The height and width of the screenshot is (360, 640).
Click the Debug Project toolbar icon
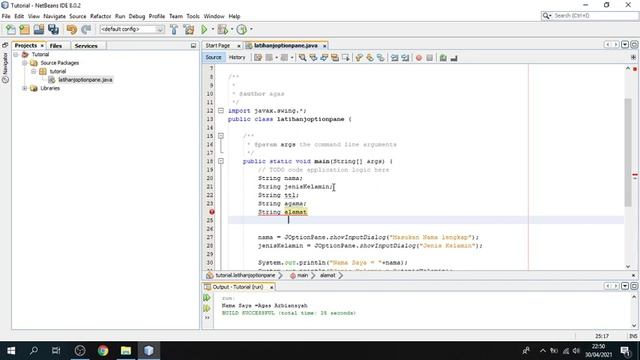pos(222,29)
